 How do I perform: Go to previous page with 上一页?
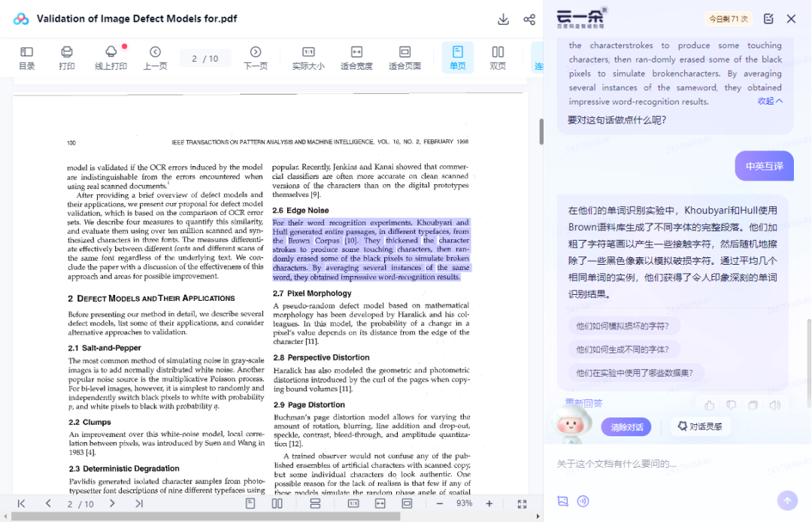pyautogui.click(x=156, y=57)
